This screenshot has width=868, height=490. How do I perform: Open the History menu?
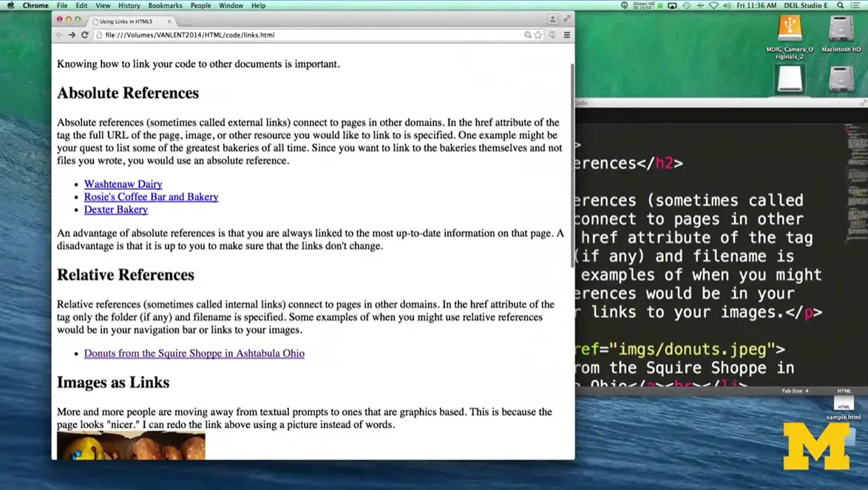tap(129, 5)
